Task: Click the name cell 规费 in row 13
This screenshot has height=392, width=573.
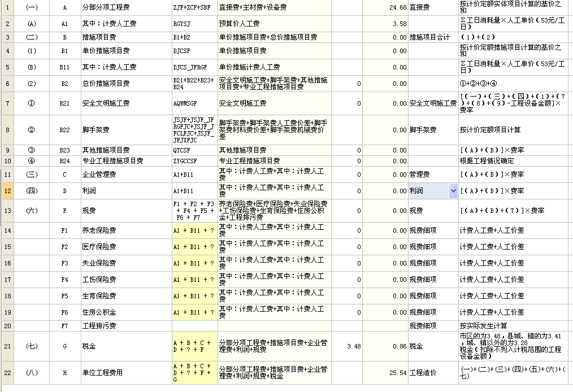Action: (x=127, y=211)
